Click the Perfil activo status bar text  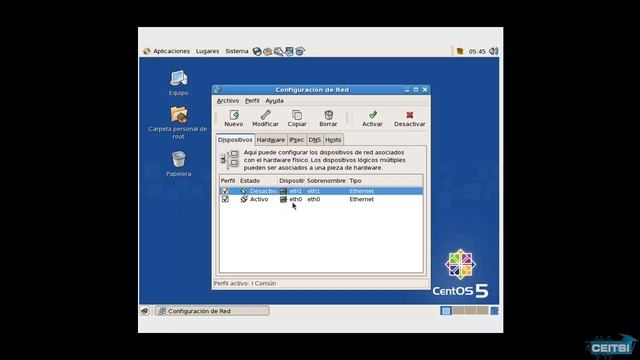[245, 283]
